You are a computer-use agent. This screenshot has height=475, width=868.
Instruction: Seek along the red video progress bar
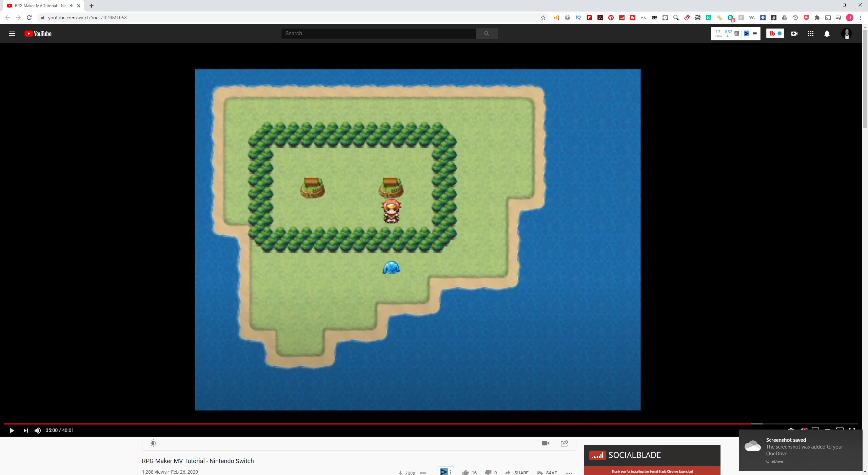(431, 424)
